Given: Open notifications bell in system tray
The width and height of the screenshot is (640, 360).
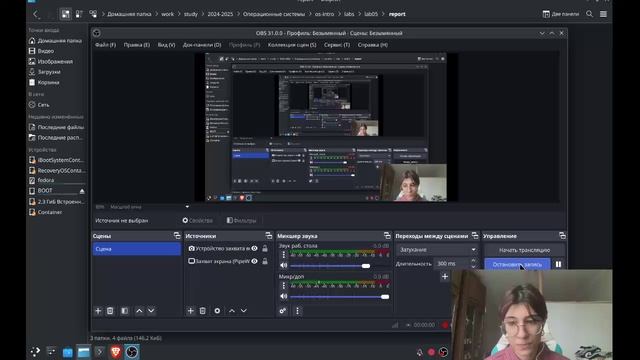Looking at the screenshot, I should tap(420, 352).
